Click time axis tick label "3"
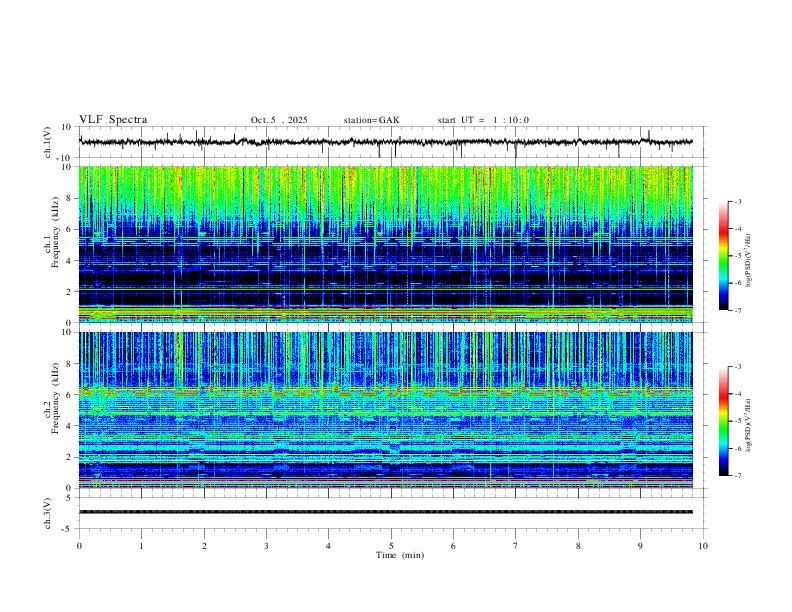 [266, 546]
